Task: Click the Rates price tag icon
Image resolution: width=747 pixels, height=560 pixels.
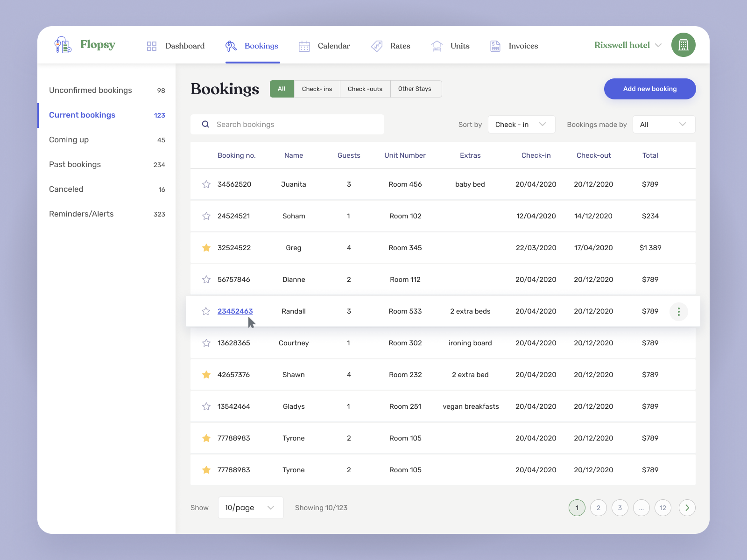Action: click(x=377, y=46)
